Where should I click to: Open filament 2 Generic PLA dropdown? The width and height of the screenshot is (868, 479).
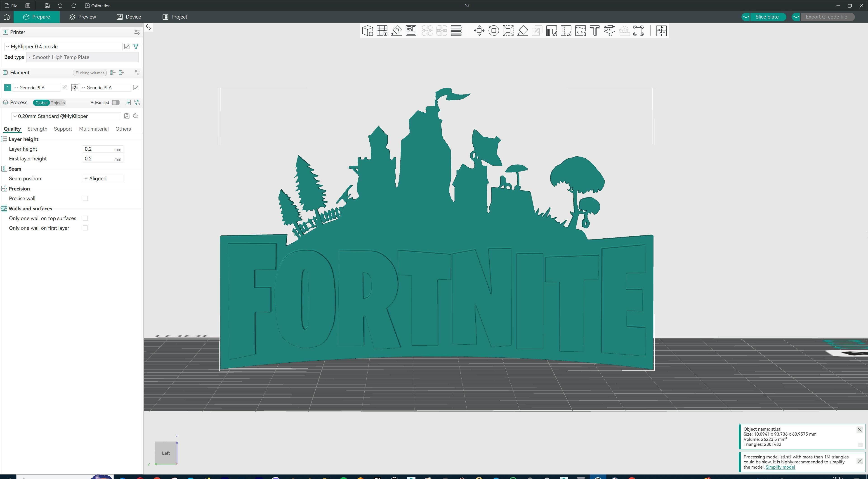[106, 88]
